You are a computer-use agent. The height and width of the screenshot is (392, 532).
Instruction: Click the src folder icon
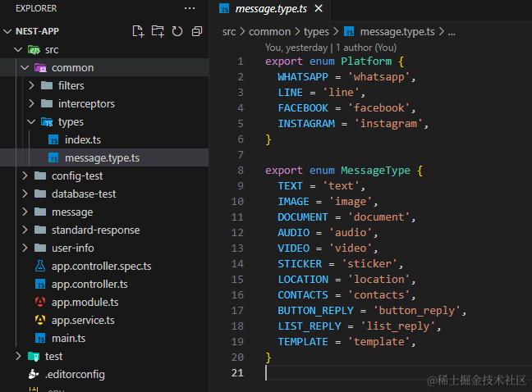(34, 50)
